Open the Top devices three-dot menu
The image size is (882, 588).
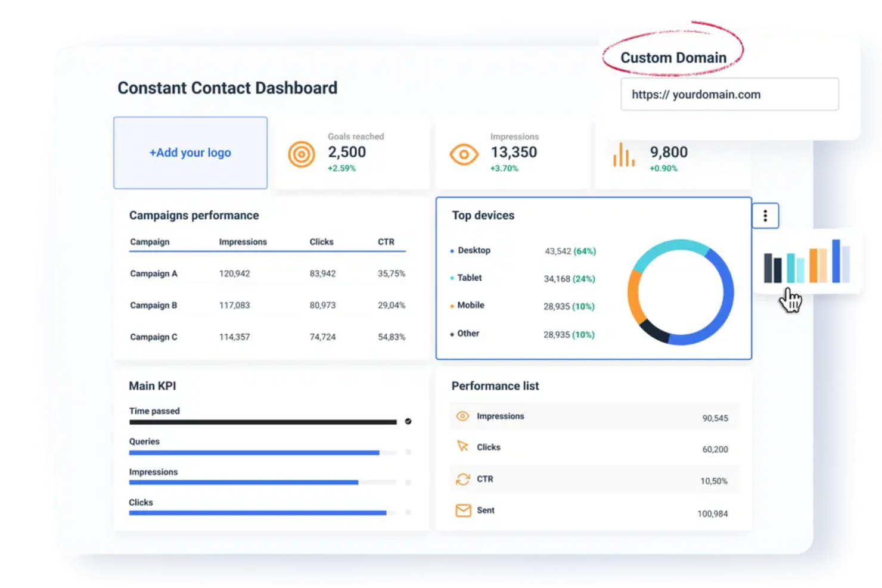[x=765, y=216]
